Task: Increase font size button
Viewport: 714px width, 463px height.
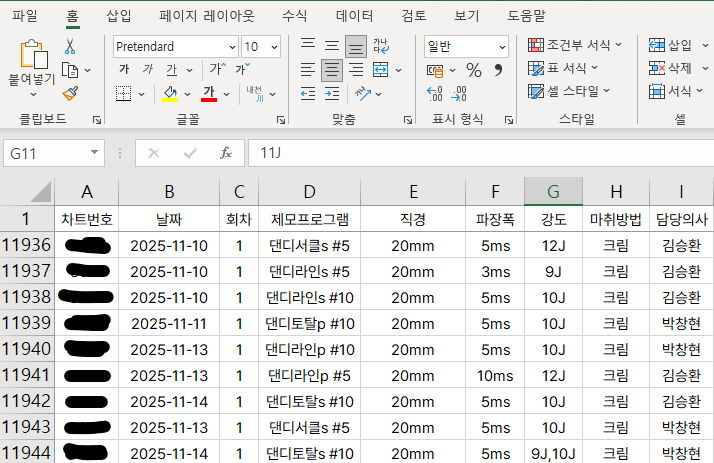Action: 217,69
